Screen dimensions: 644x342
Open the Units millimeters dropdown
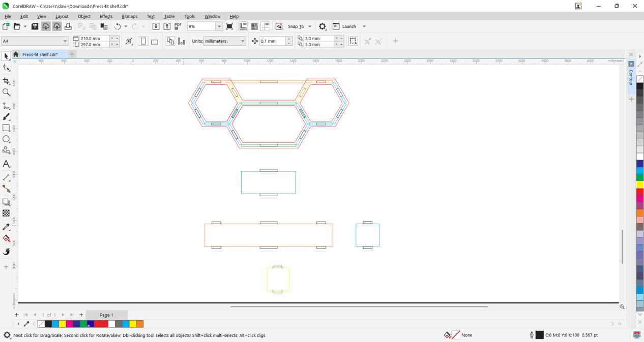coord(243,41)
